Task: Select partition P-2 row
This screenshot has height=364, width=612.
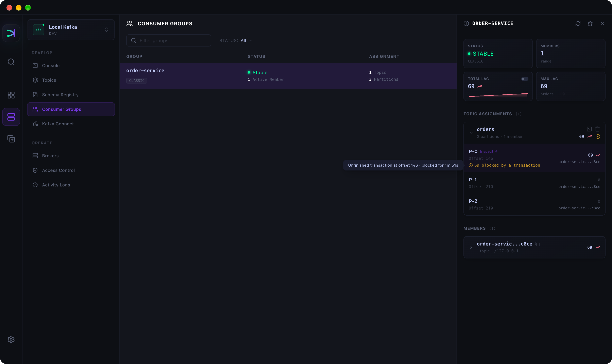Action: coord(534,205)
